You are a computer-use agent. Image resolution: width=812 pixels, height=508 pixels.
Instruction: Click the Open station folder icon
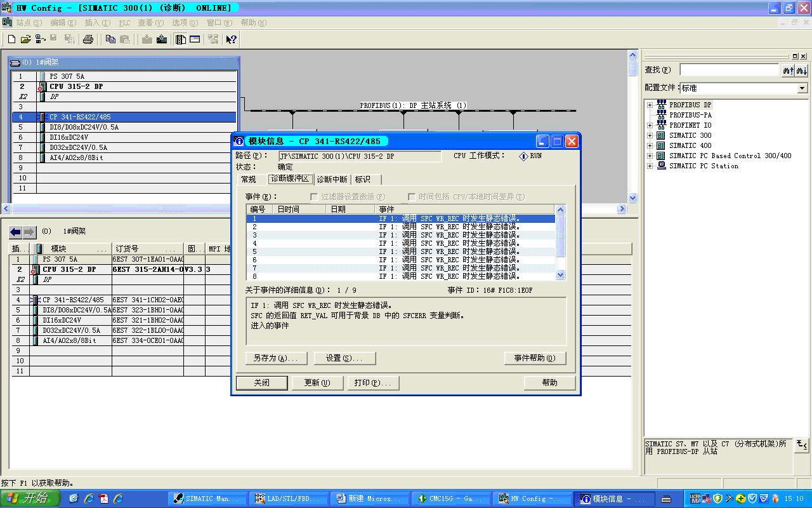[x=25, y=39]
